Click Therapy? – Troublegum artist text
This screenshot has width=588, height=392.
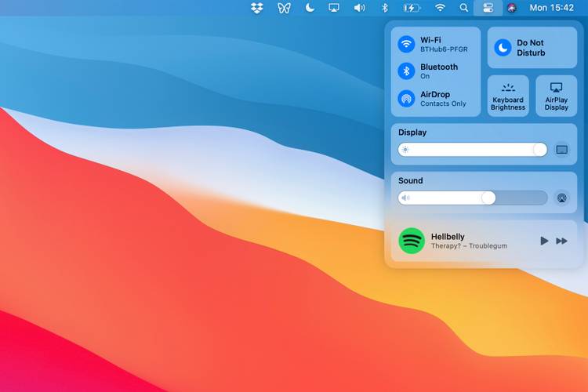pos(469,246)
